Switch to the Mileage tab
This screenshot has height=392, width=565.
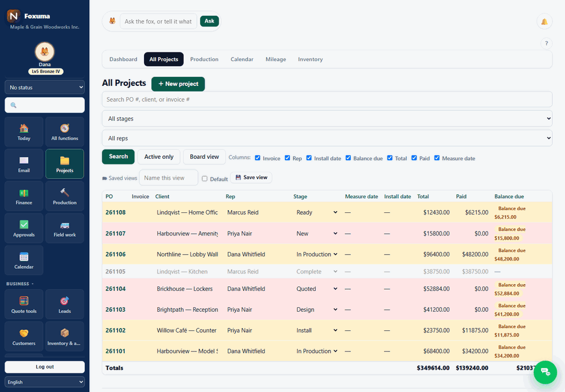tap(276, 59)
